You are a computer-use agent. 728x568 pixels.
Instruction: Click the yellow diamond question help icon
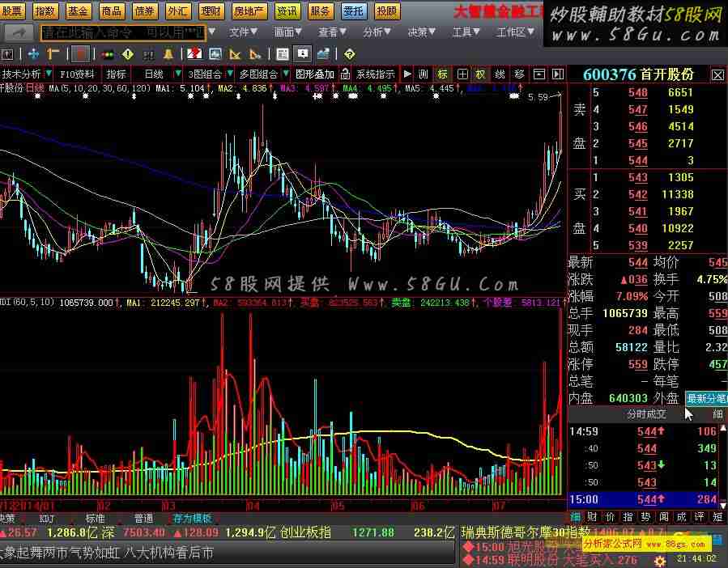pyautogui.click(x=349, y=54)
